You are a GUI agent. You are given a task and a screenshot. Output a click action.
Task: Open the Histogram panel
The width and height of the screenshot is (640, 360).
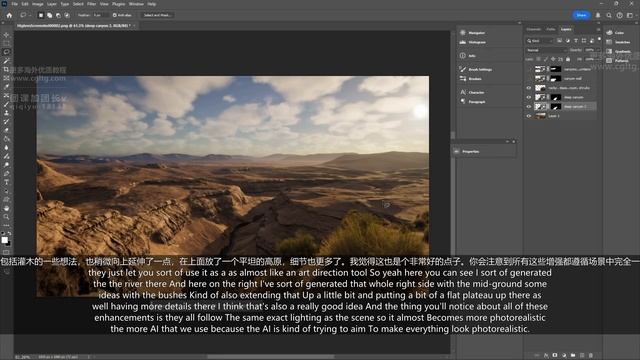click(473, 42)
